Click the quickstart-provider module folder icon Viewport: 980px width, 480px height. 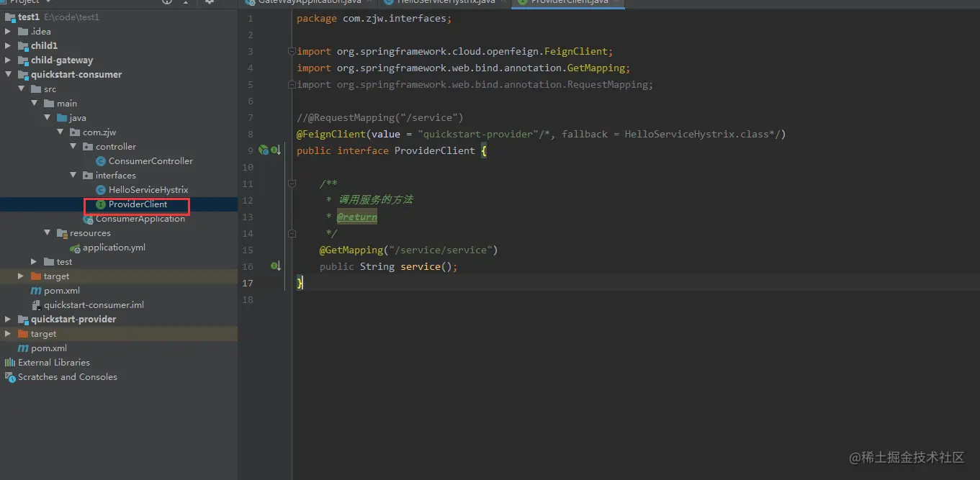point(23,320)
